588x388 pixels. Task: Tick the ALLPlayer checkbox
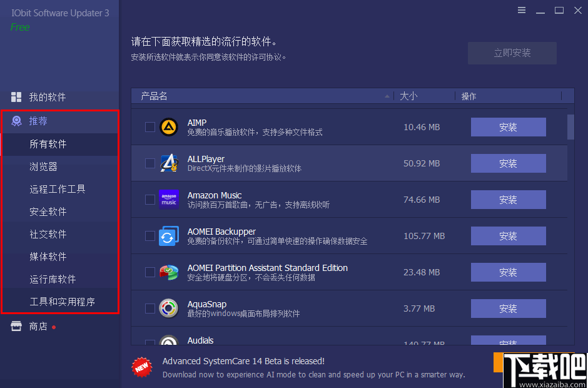tap(150, 163)
